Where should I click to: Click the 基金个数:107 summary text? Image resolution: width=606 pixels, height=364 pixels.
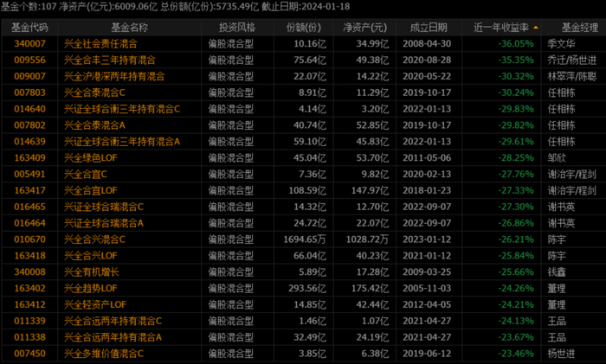pos(29,7)
